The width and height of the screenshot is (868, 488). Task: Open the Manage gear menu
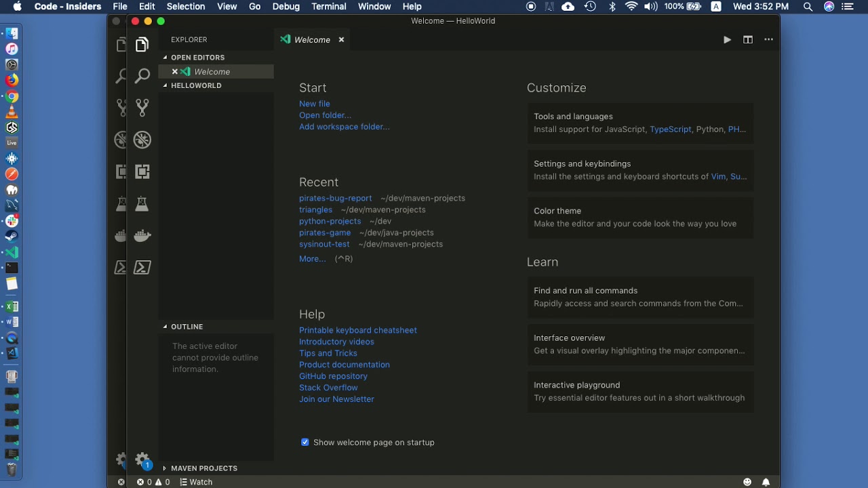[x=142, y=459]
